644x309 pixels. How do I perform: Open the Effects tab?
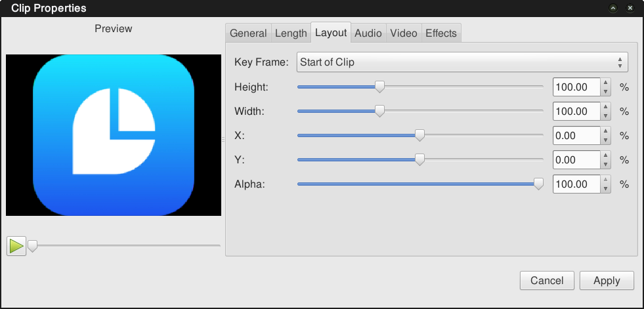[441, 33]
